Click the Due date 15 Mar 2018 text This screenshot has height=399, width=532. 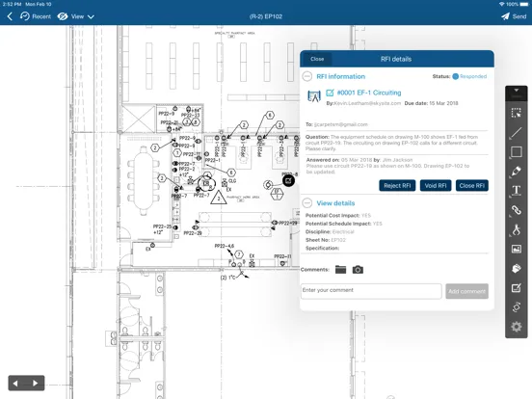[x=431, y=103]
